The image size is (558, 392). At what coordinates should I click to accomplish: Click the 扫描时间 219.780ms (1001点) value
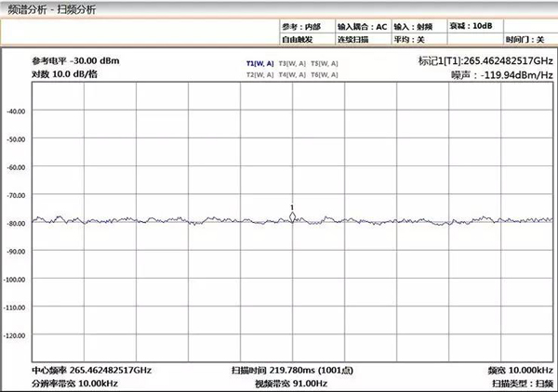click(292, 371)
